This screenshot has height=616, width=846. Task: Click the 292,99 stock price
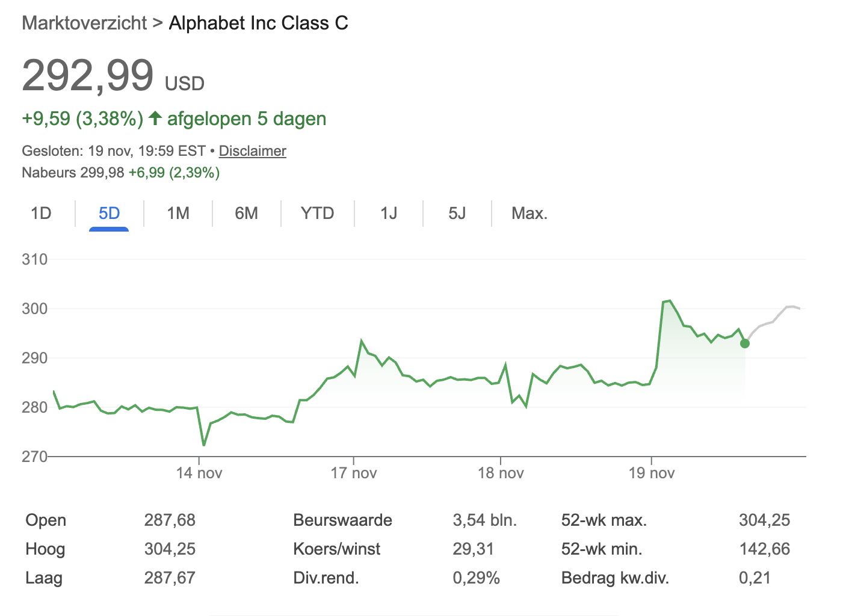click(x=88, y=76)
